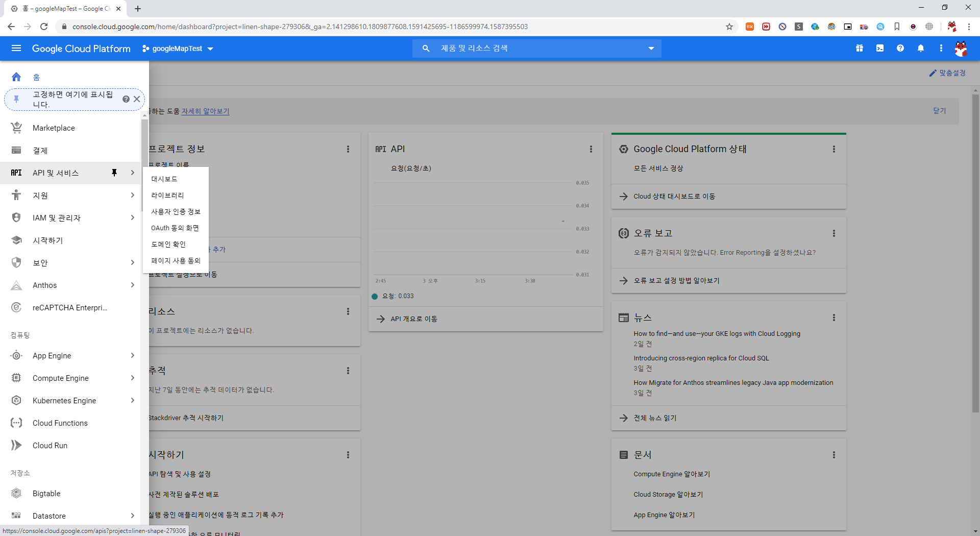Click the Anthos triangle icon

tap(16, 285)
